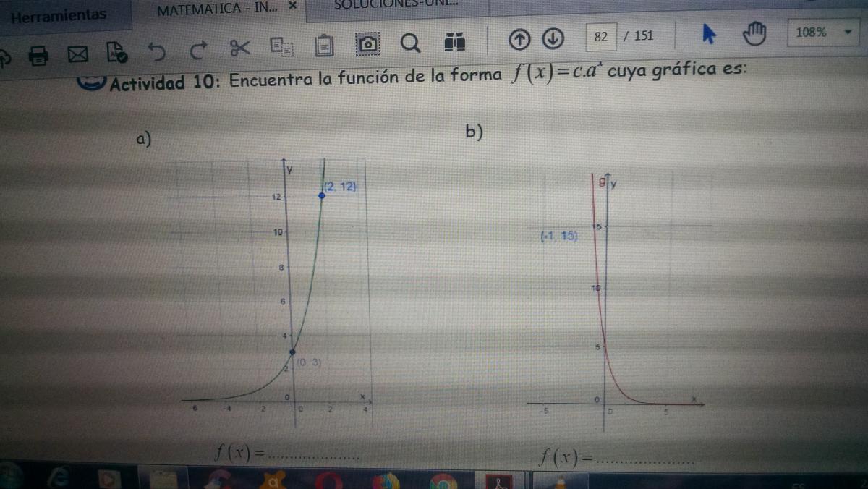Click the print icon in toolbar

(39, 54)
